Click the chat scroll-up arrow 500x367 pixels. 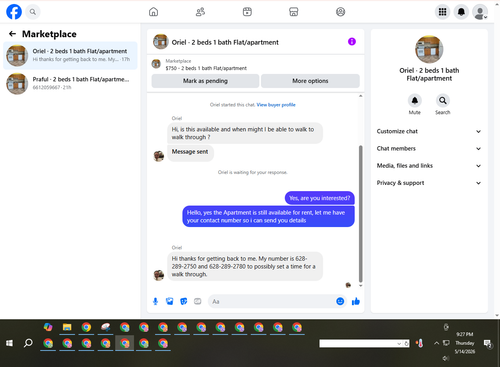pyautogui.click(x=360, y=96)
